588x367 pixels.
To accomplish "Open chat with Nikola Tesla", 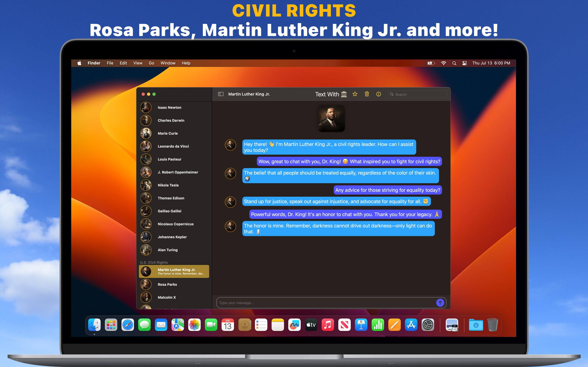I will point(168,185).
